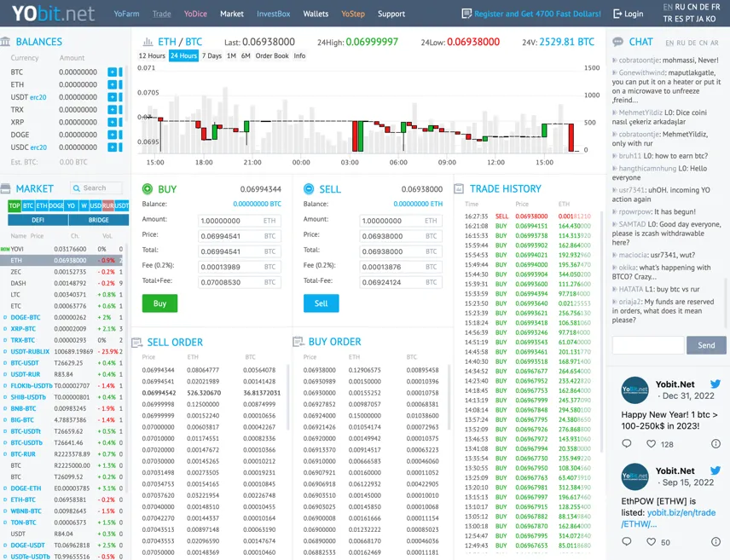This screenshot has height=560, width=730.
Task: Open the YoDice menu item
Action: click(x=195, y=14)
